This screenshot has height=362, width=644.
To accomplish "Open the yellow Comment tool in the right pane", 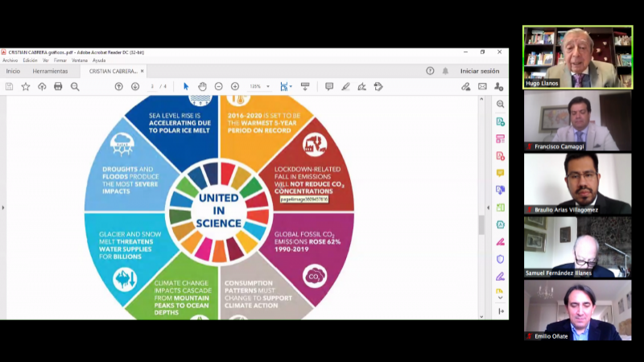I will (x=500, y=173).
